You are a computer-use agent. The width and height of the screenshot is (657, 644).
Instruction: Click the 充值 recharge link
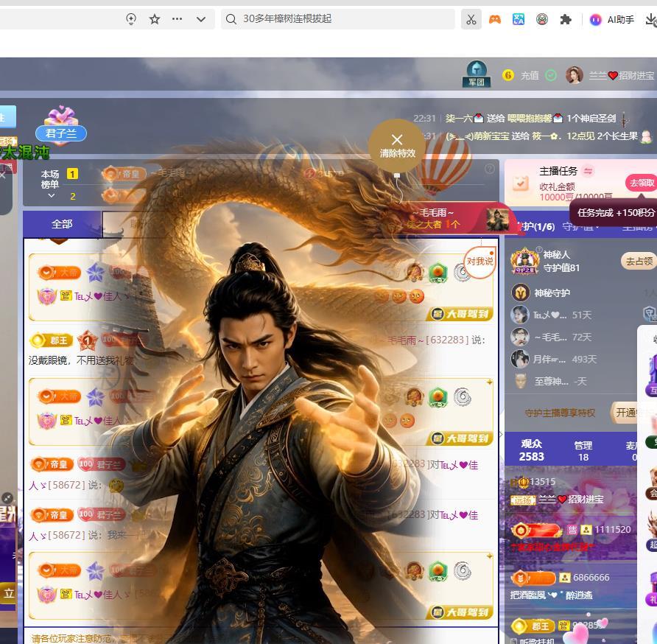point(530,75)
